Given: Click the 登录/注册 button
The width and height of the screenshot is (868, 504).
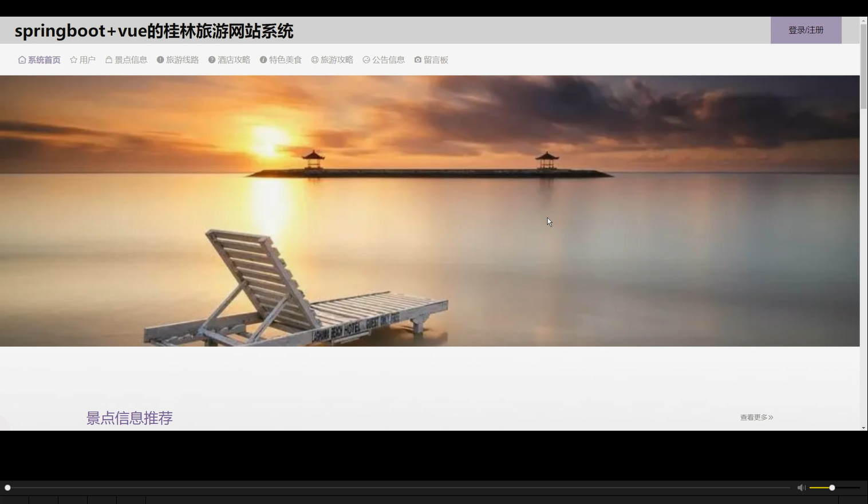Looking at the screenshot, I should (x=806, y=30).
